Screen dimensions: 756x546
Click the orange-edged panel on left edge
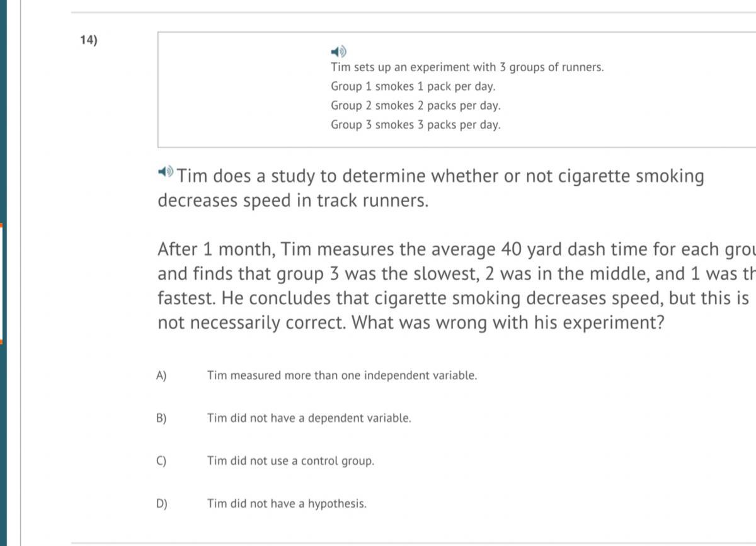pos(2,283)
